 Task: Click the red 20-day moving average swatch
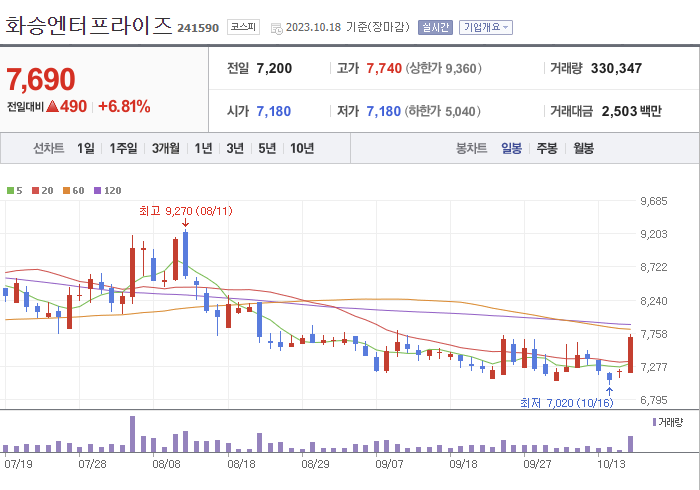(x=35, y=191)
